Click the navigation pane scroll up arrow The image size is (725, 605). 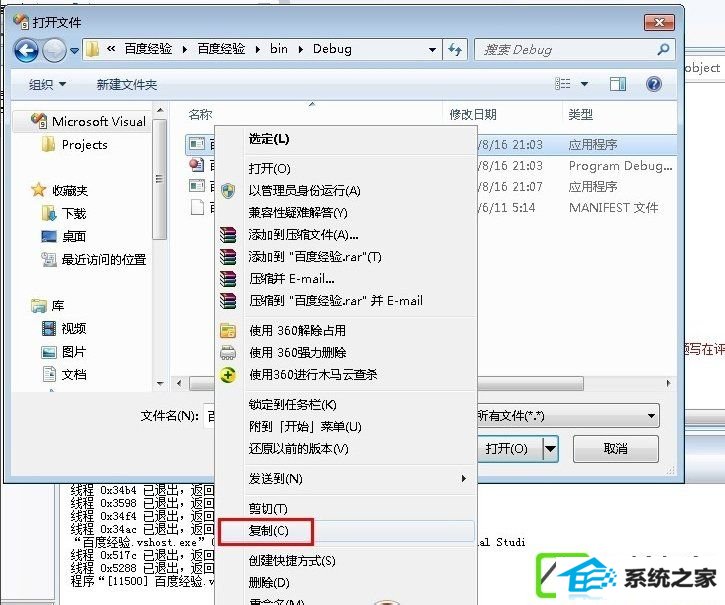point(160,110)
